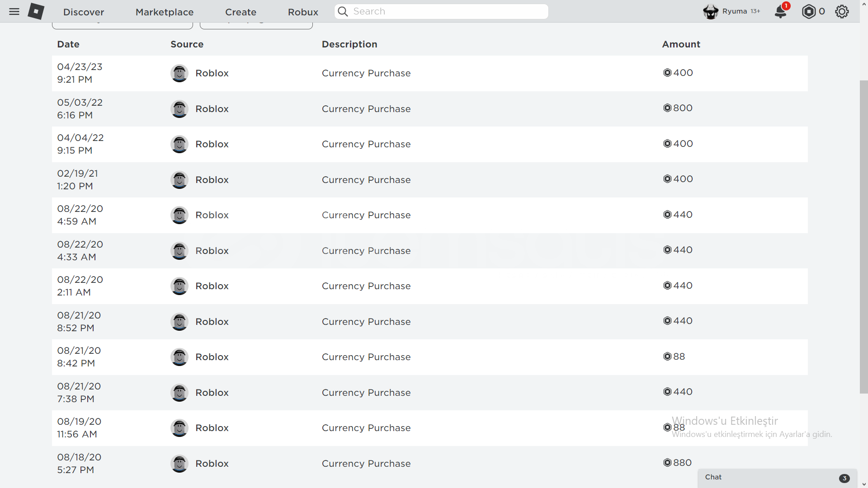Select the 08/21/20 8:52 PM date cell
The height and width of the screenshot is (488, 868).
79,322
